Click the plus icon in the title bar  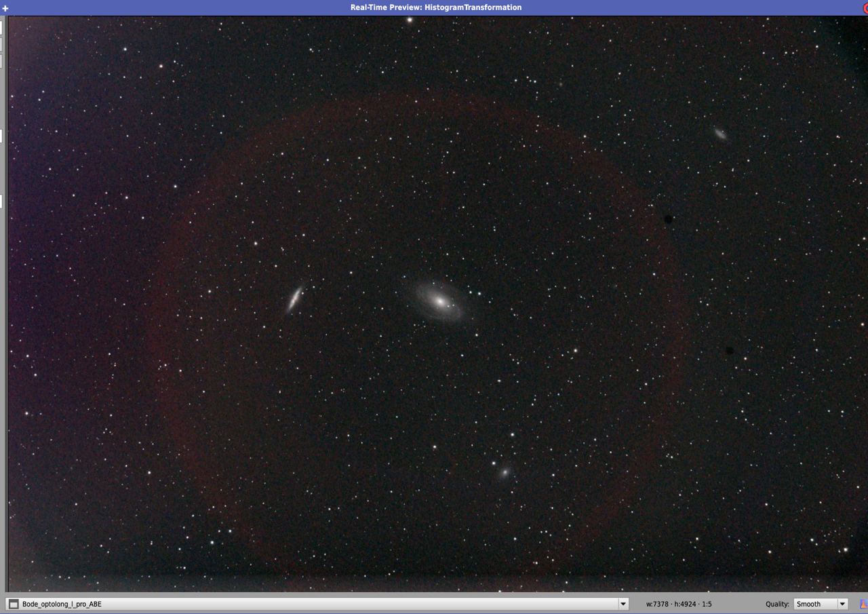tap(5, 8)
